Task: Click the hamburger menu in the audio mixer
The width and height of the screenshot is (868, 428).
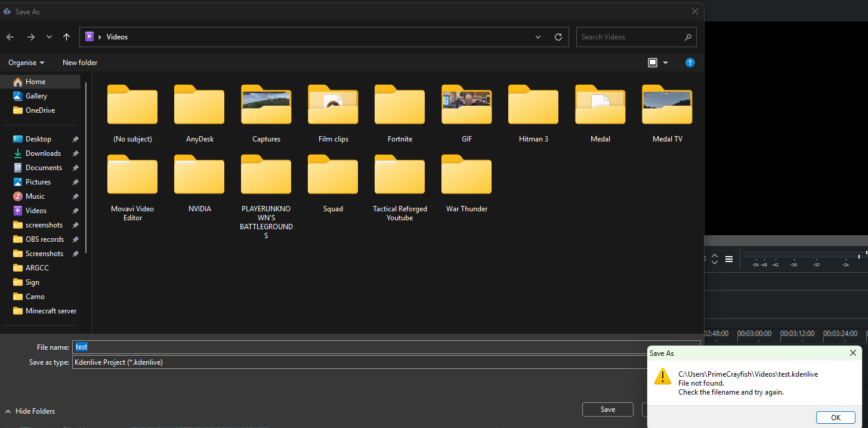Action: [729, 259]
